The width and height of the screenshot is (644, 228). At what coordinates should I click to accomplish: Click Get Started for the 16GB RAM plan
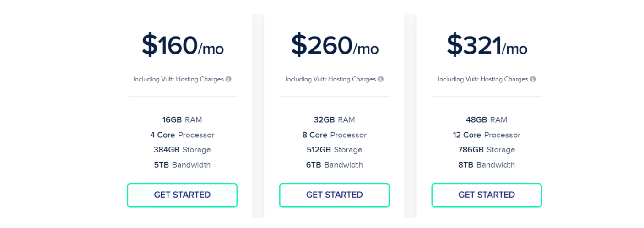pos(182,195)
